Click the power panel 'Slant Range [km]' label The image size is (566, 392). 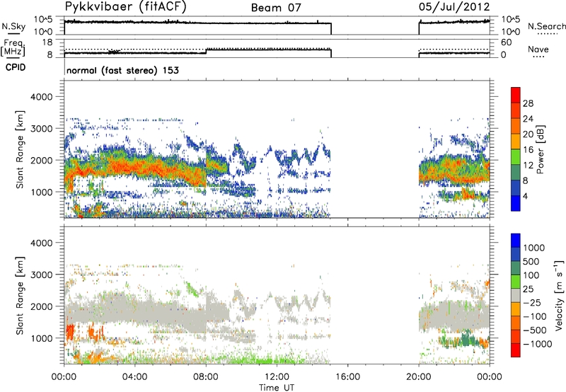click(x=20, y=149)
